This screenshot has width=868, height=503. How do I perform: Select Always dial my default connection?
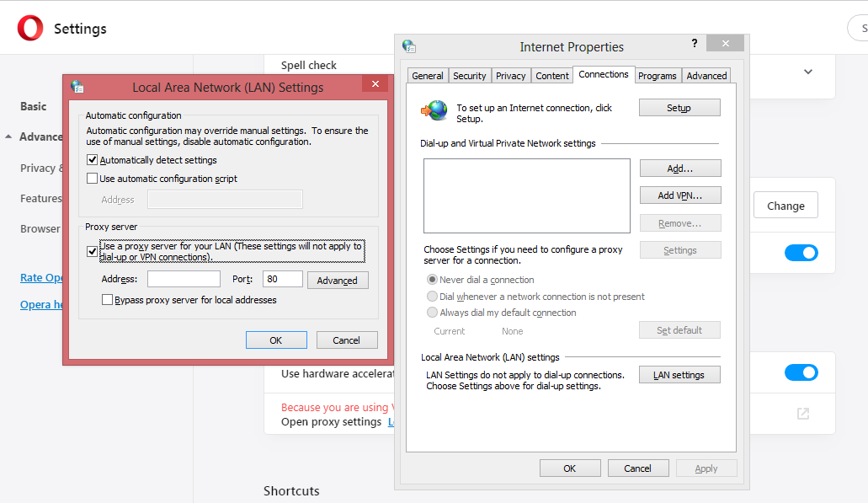432,313
